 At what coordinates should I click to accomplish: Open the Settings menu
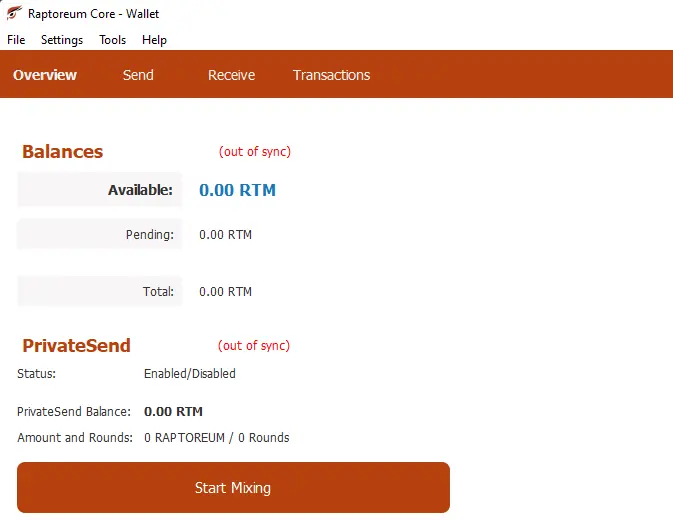62,40
